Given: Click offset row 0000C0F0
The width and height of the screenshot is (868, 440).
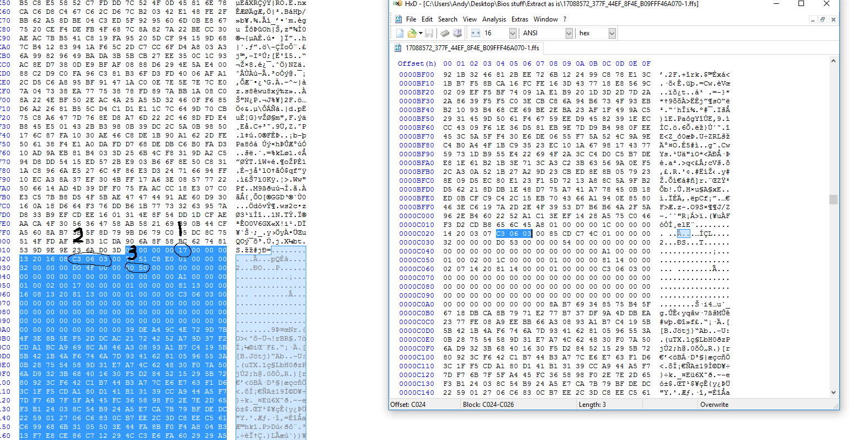Looking at the screenshot, I should pos(417,348).
